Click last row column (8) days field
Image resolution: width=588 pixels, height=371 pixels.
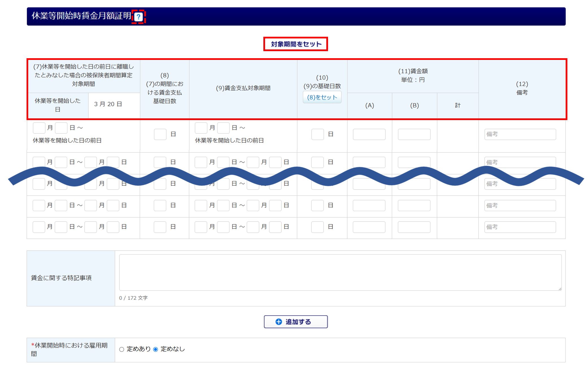(160, 227)
